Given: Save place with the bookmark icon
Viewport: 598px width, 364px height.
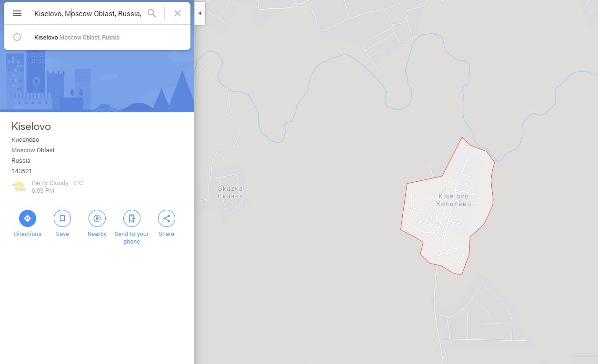Looking at the screenshot, I should (62, 218).
